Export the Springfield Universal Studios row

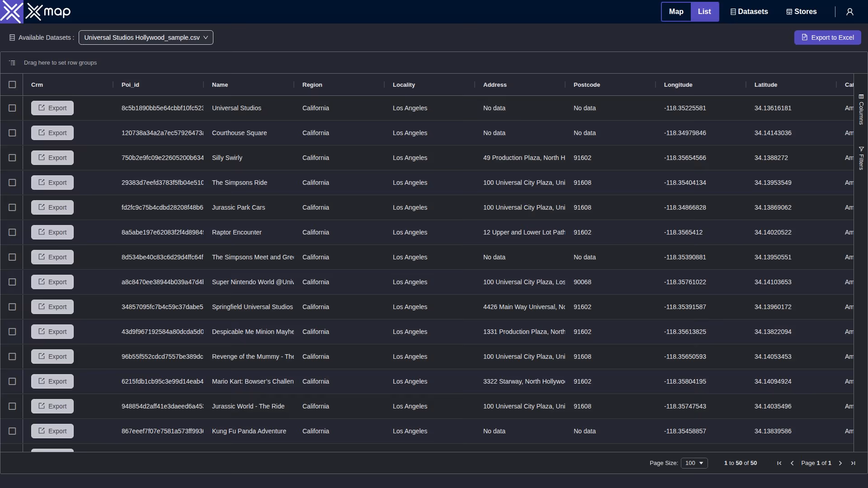52,307
